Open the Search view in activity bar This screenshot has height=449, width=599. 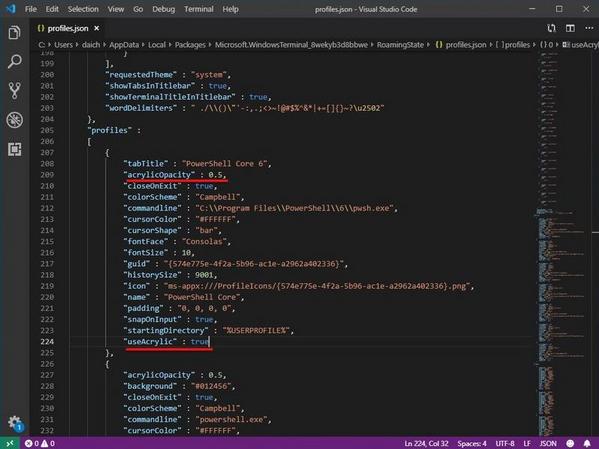15,62
